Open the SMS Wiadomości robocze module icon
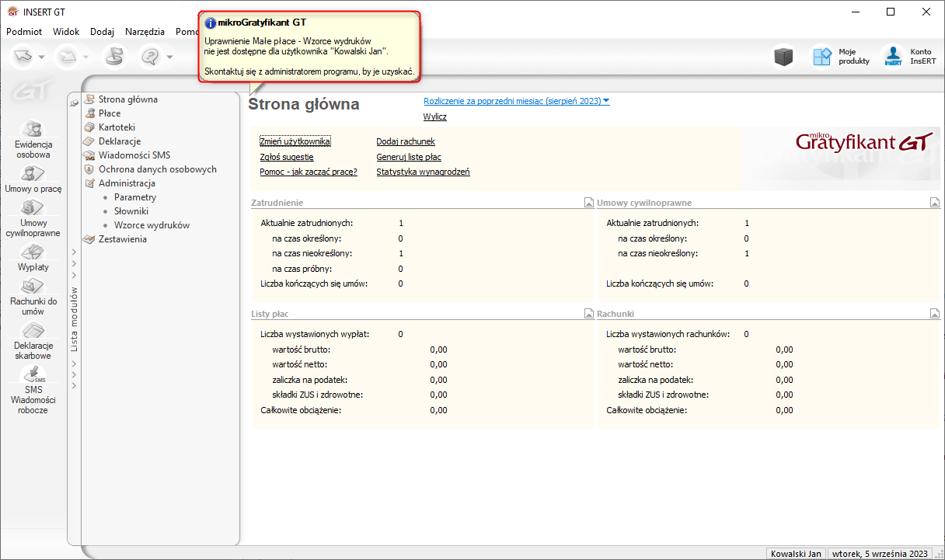The image size is (945, 560). 33,375
